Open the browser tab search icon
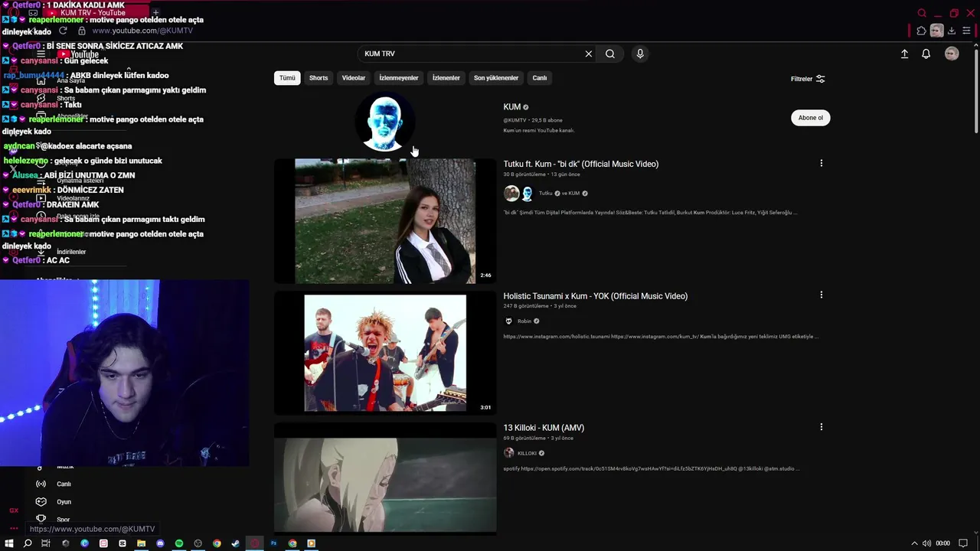 click(x=922, y=13)
